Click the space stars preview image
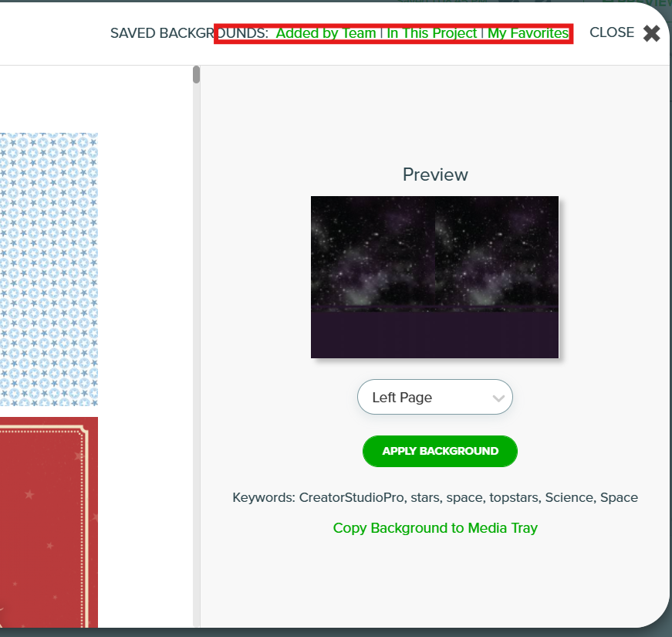 point(434,277)
